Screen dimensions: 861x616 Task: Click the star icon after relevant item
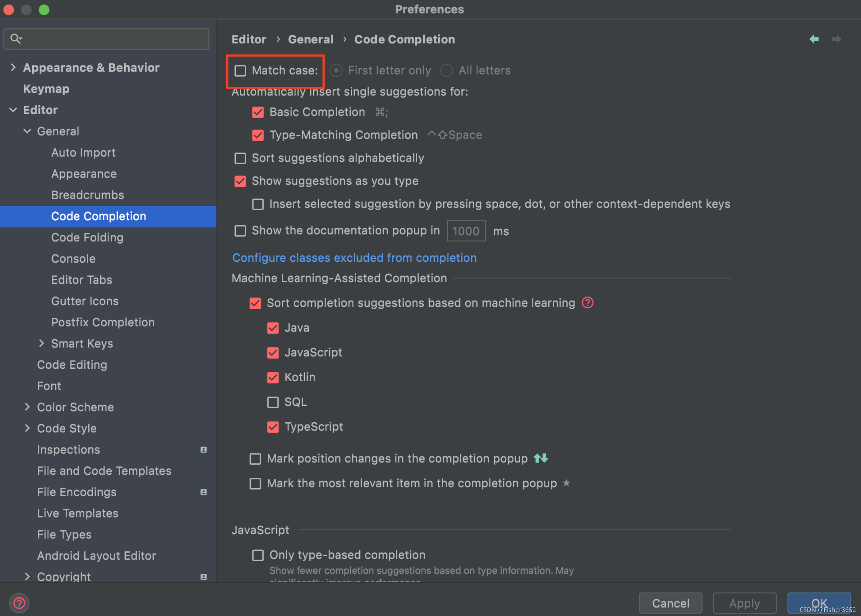pos(566,483)
